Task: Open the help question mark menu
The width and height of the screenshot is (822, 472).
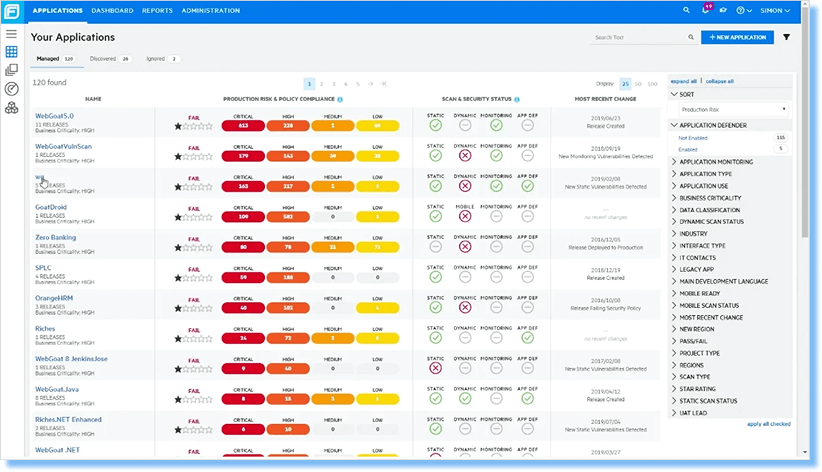Action: tap(744, 10)
